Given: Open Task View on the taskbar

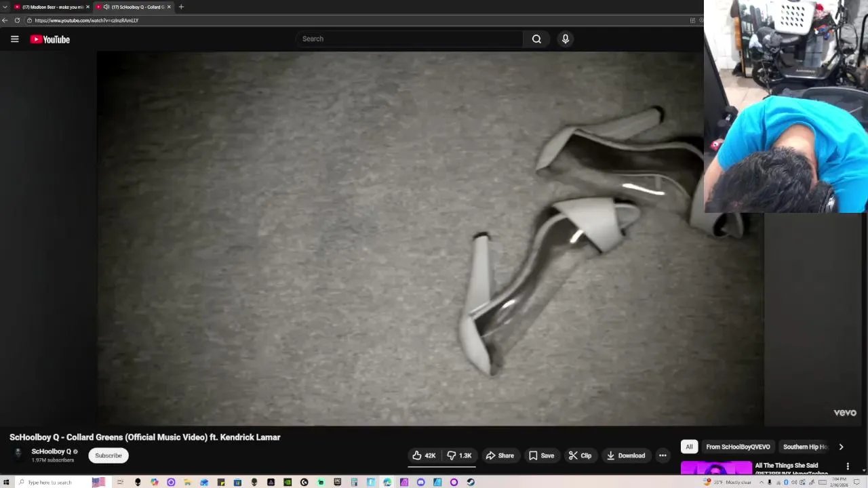Looking at the screenshot, I should 120,482.
